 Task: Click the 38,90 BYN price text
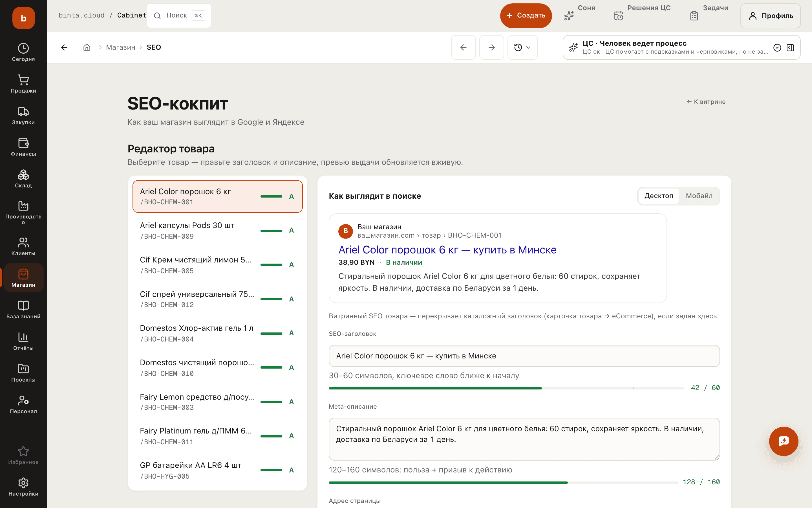tap(356, 262)
